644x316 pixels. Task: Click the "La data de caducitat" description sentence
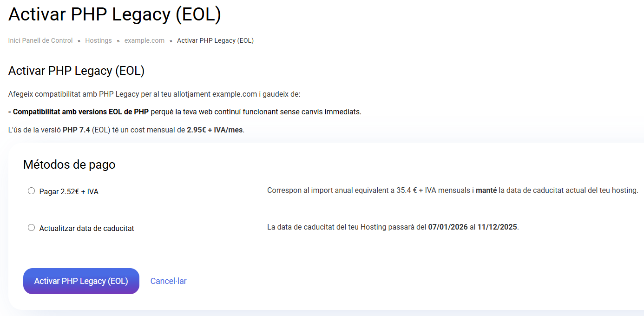click(x=393, y=227)
